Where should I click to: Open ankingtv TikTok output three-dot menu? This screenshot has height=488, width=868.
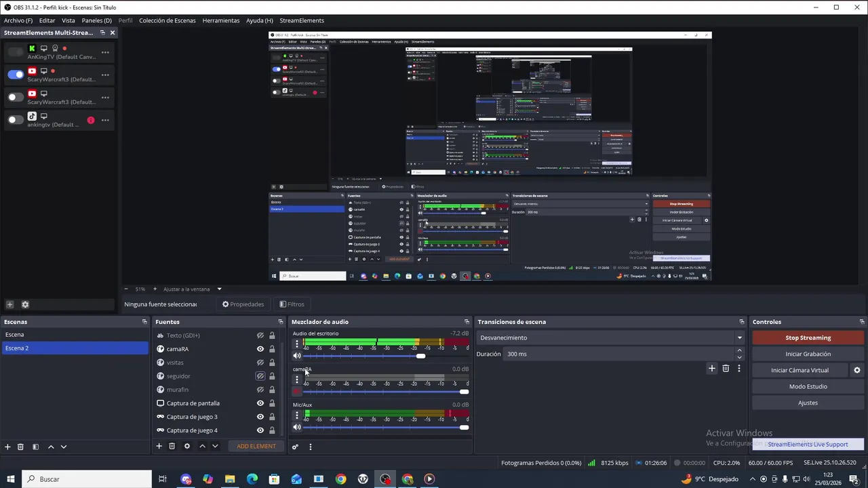(x=105, y=120)
